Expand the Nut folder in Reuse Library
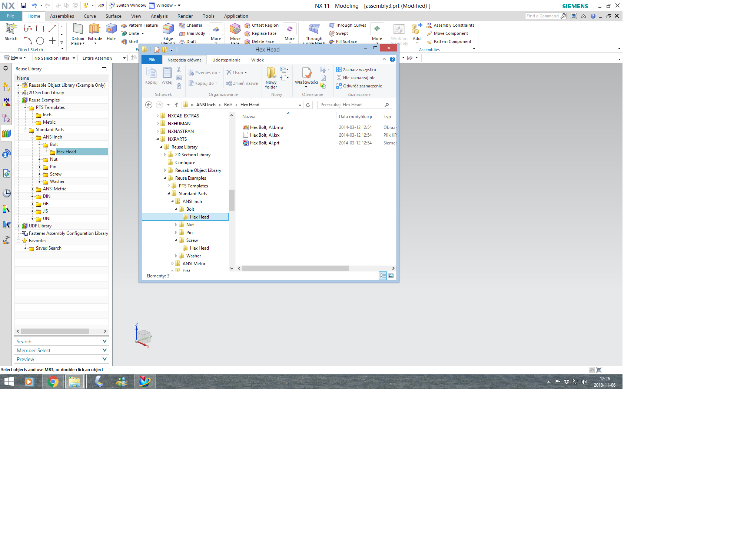The image size is (747, 560). point(39,159)
